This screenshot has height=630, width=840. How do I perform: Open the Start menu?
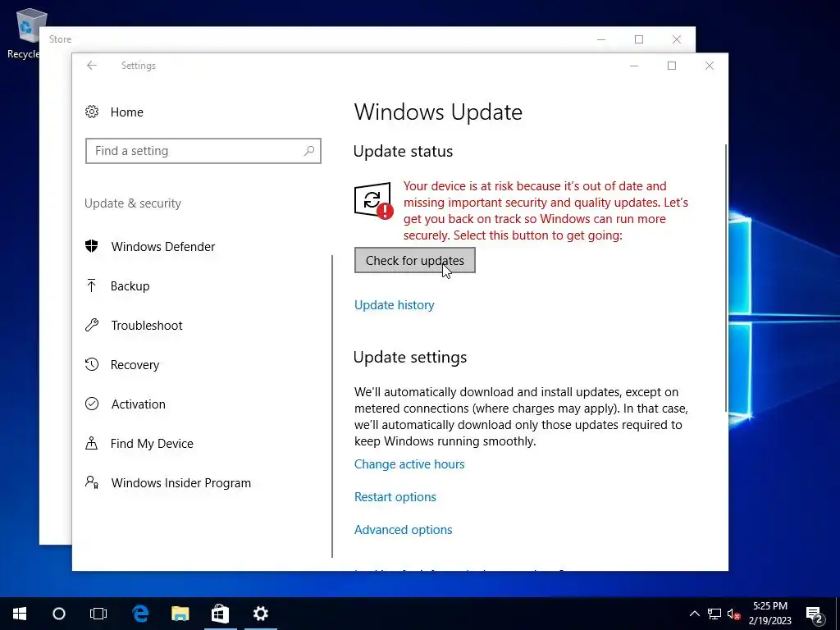[20, 614]
